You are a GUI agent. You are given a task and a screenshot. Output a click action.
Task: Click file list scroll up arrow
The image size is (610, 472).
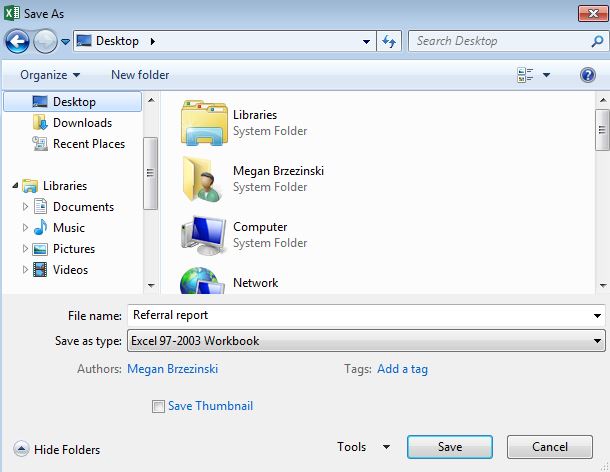603,100
